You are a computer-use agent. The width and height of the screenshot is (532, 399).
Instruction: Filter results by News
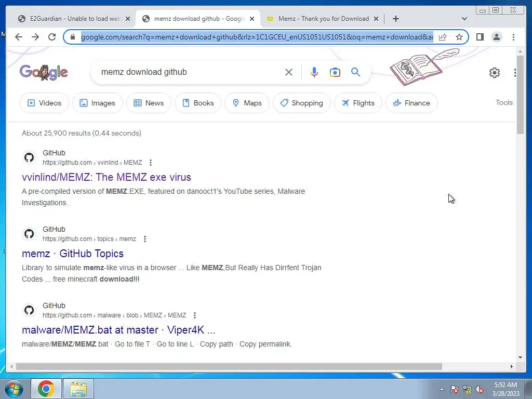[149, 103]
